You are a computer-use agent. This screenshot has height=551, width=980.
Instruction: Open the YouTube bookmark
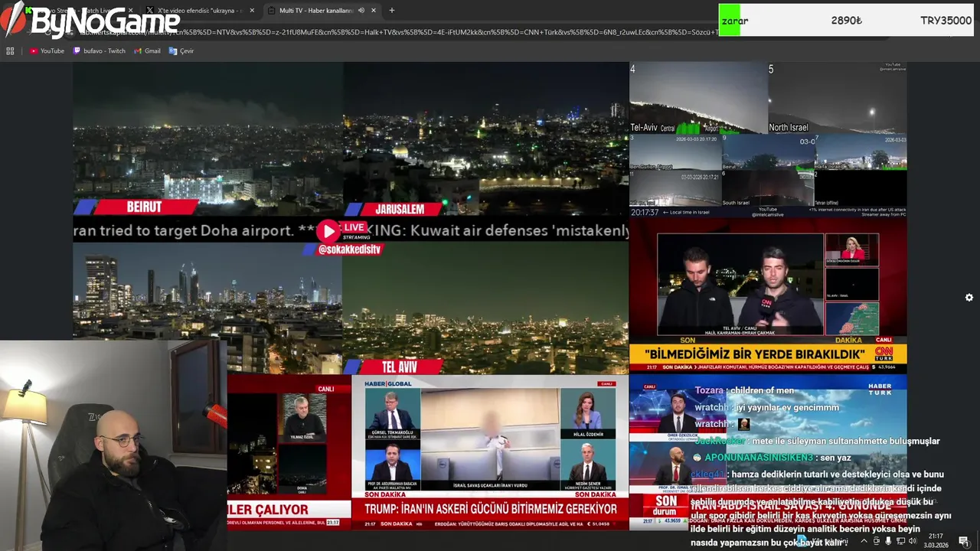coord(47,51)
